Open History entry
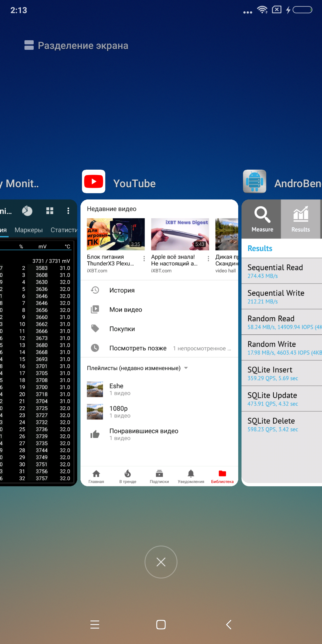This screenshot has width=322, height=644. (x=160, y=290)
